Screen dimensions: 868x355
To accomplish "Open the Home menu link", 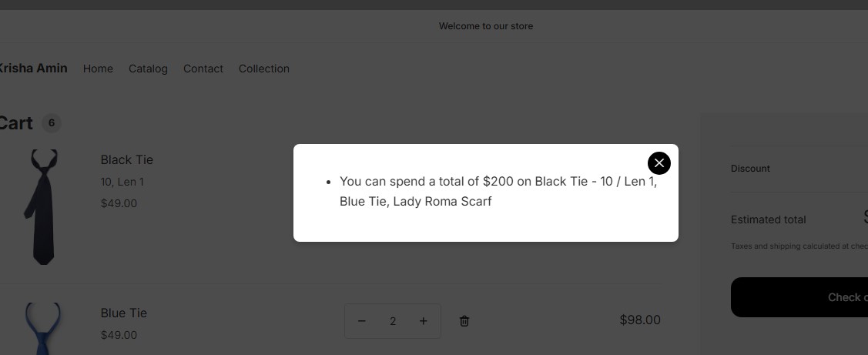I will (x=98, y=69).
